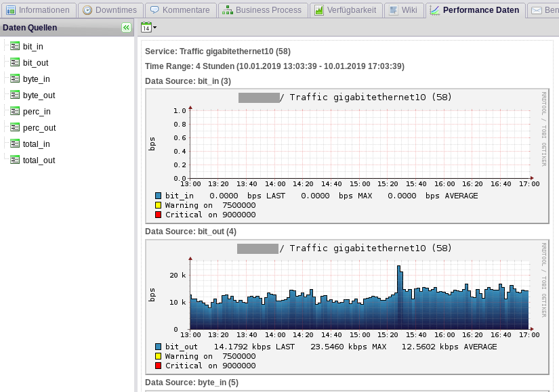Click the Business Process hierarchy icon
The height and width of the screenshot is (392, 559).
228,10
